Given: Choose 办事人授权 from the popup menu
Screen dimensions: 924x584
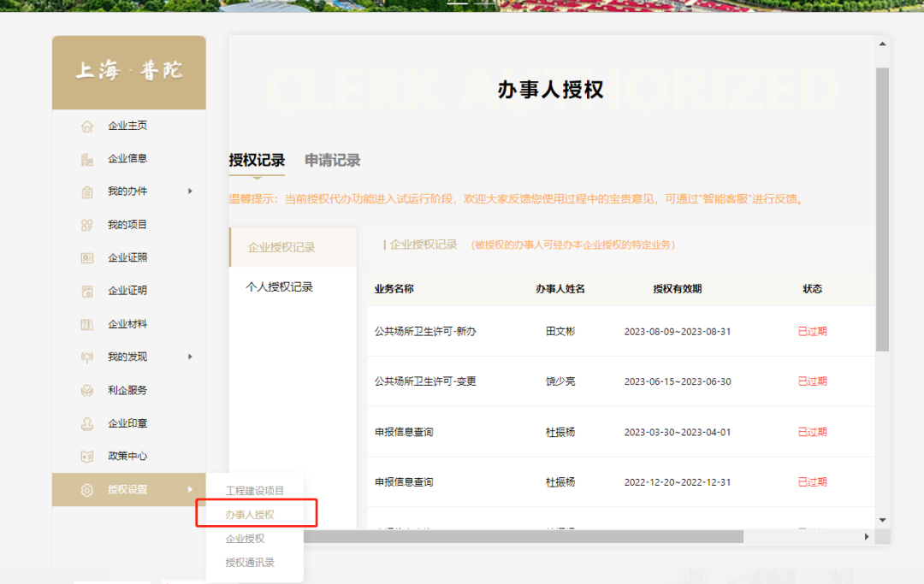Looking at the screenshot, I should (x=254, y=513).
